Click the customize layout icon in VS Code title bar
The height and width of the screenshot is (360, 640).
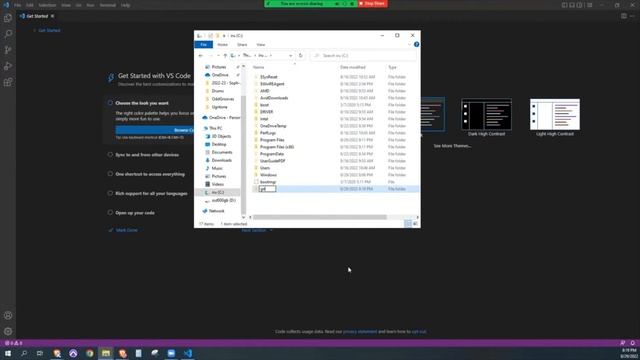590,5
